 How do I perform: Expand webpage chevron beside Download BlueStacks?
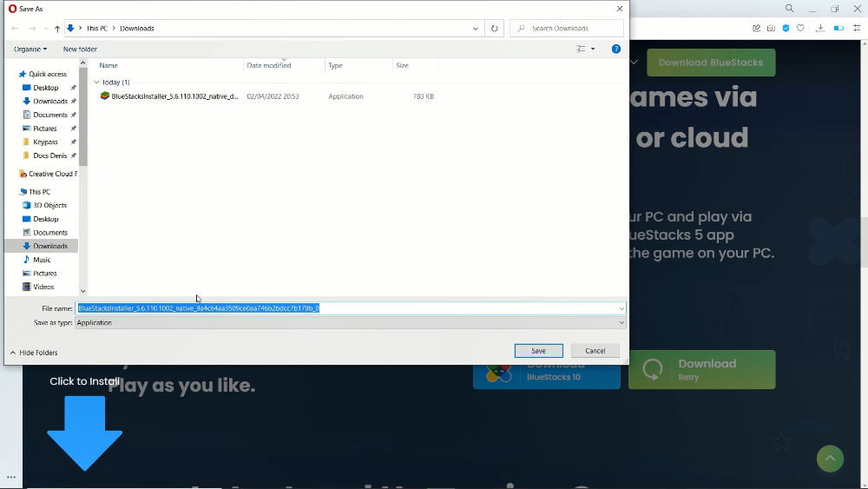click(x=635, y=62)
